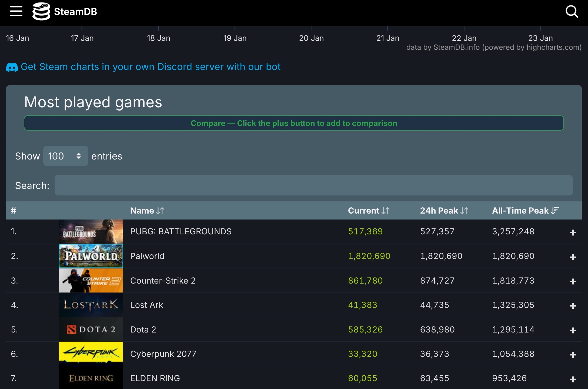Click the Discord bot icon

tap(12, 67)
